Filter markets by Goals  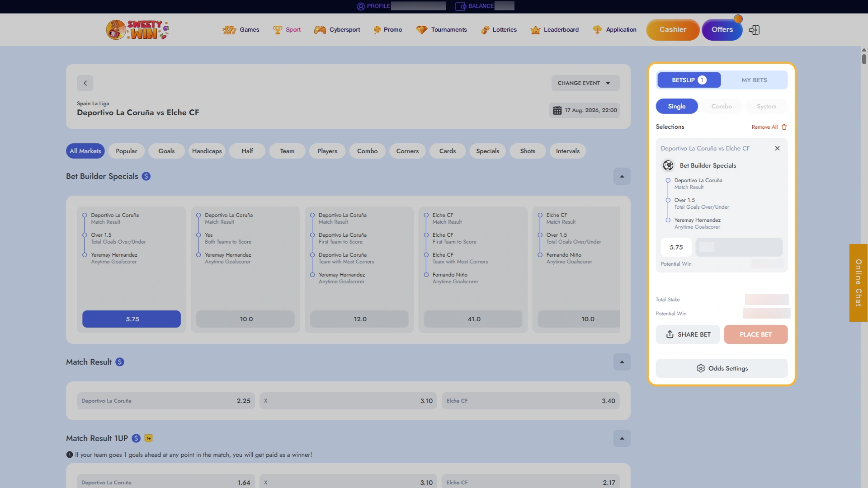(x=166, y=151)
